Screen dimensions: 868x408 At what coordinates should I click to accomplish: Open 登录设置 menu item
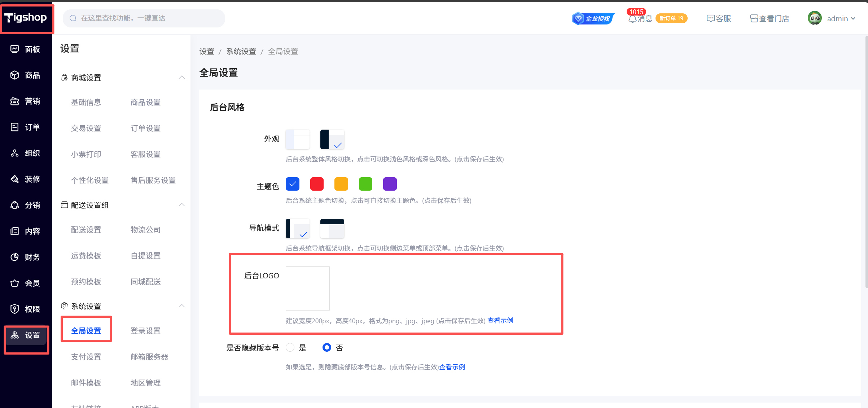point(145,331)
